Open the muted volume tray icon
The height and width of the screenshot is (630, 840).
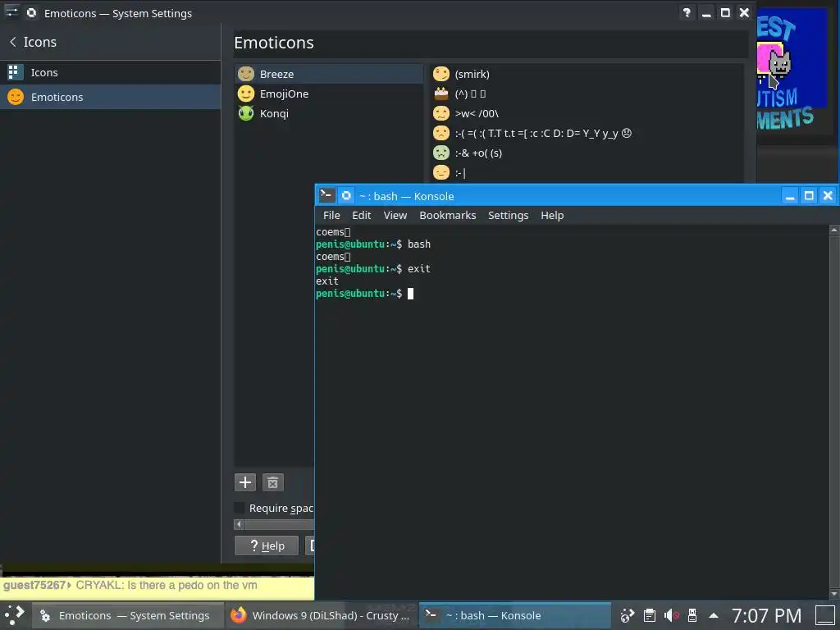[671, 615]
